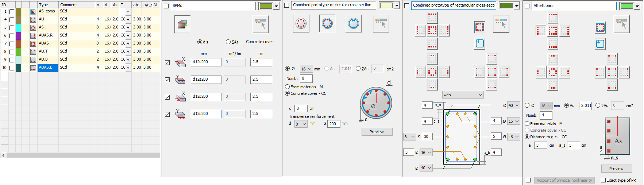Click the purple color cell of the AUAS.R row
644x185 pixels.
(18, 36)
